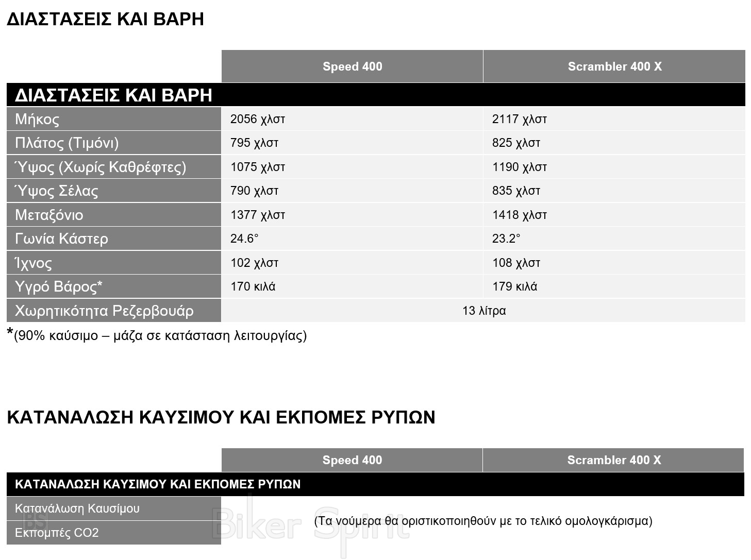Click the 179 κιλά wet weight value
751x560 pixels.
[x=514, y=286]
